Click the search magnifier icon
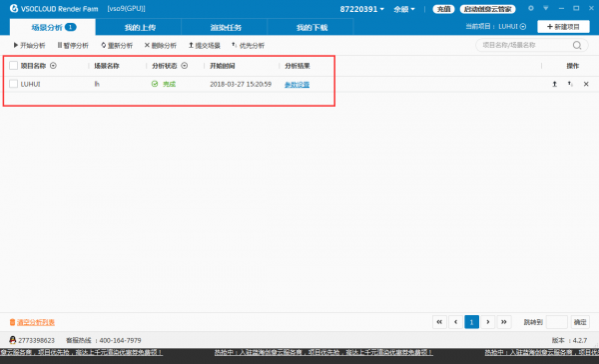Screen dimensions: 599x364 (x=577, y=46)
